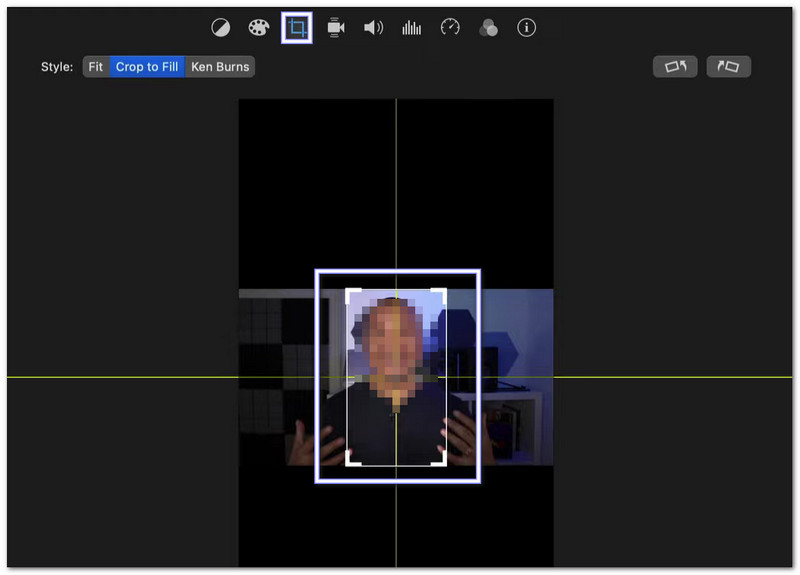The image size is (800, 575).
Task: Click the top-right crop corner handle
Action: click(443, 292)
